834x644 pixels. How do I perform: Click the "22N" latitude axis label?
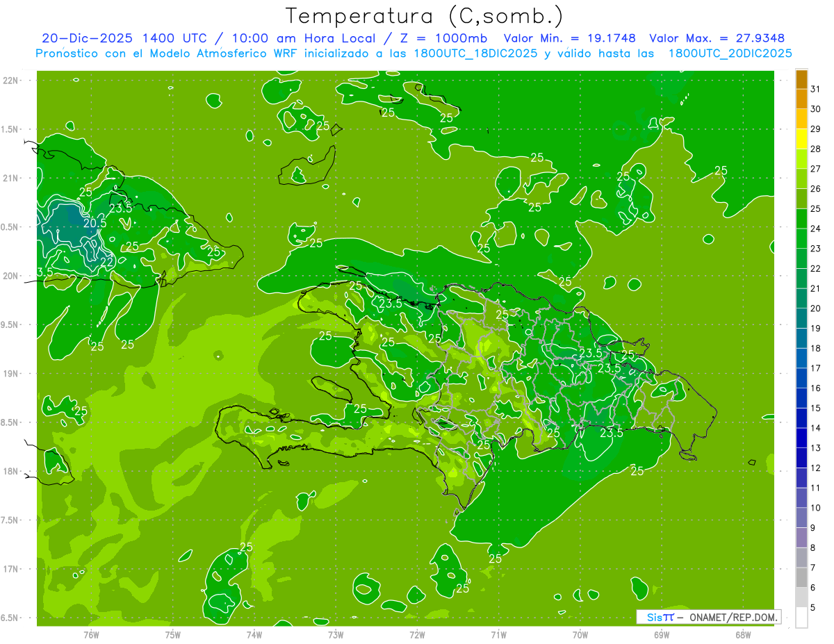(10, 81)
